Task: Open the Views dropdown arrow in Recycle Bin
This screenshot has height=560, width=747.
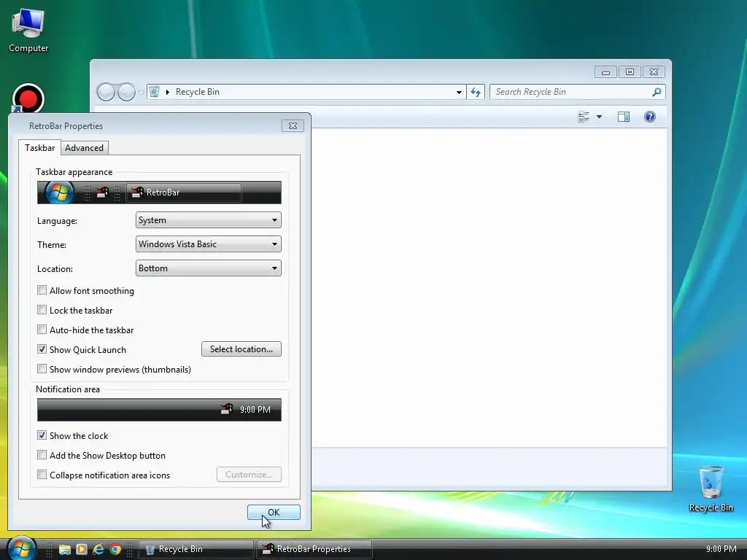Action: [x=599, y=117]
